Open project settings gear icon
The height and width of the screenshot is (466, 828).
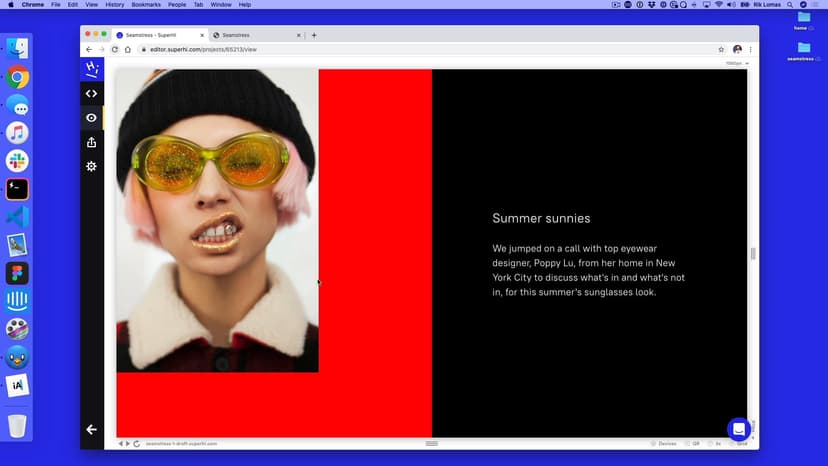tap(91, 166)
